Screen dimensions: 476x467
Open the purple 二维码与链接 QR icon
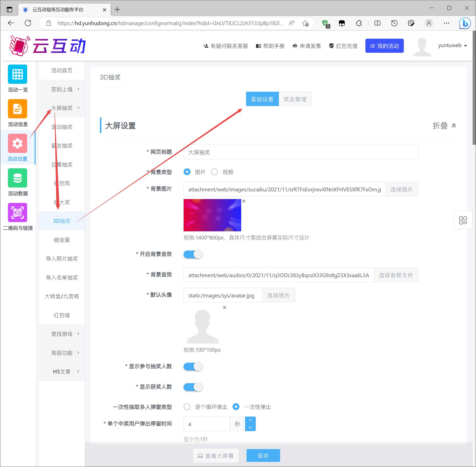pos(17,213)
